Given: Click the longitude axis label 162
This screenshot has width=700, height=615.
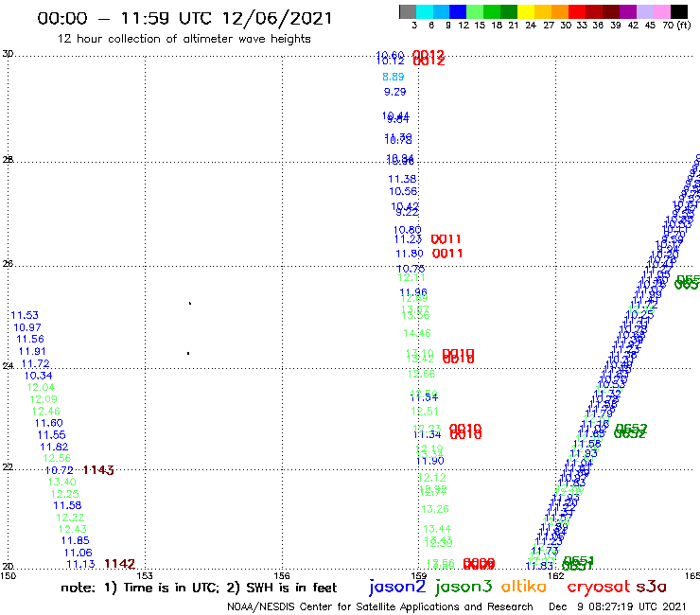Looking at the screenshot, I should [x=555, y=576].
